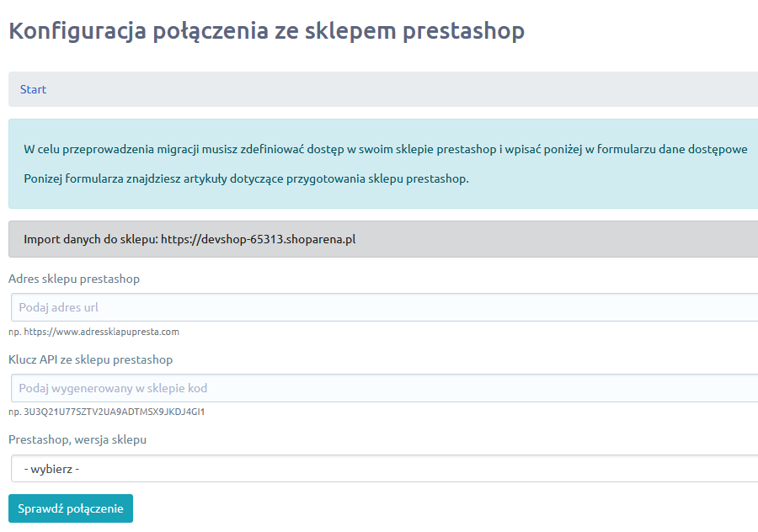
Task: Click the page heading Konfiguracja połączenia ze sklepem prestashop
Action: point(266,31)
